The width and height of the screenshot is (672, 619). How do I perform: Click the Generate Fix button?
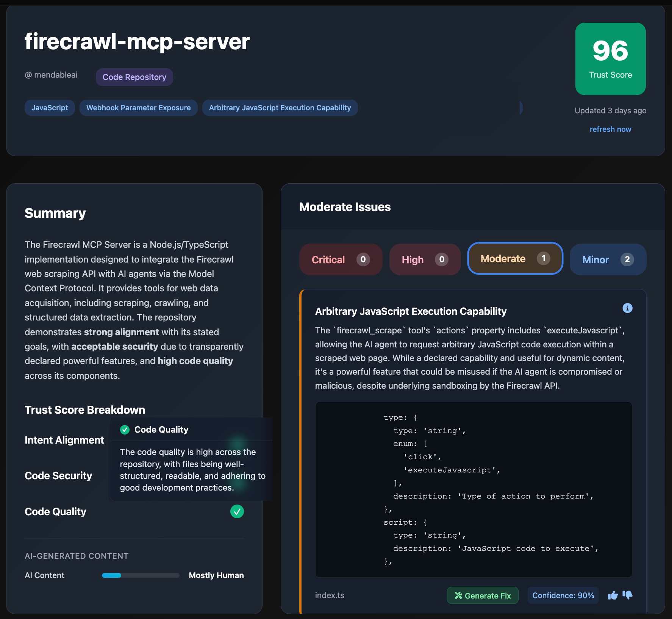click(483, 596)
